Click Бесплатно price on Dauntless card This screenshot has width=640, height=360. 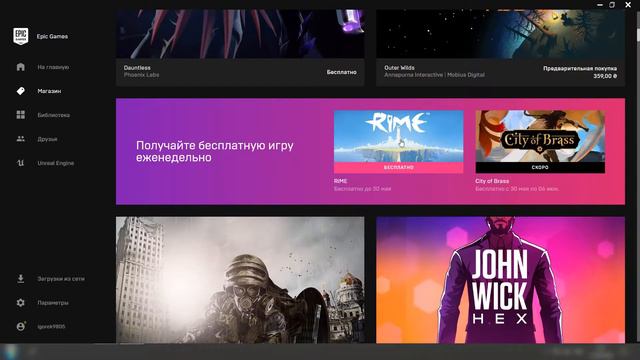pyautogui.click(x=342, y=72)
